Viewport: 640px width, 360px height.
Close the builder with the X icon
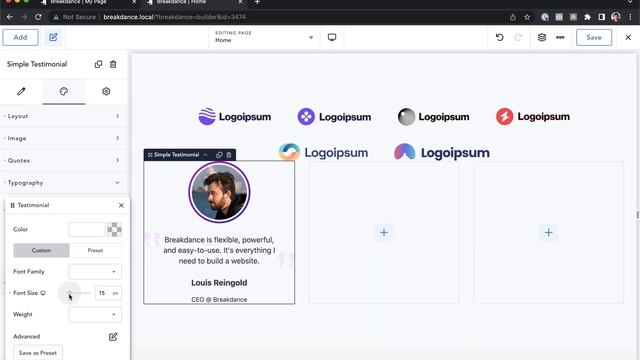pos(628,37)
